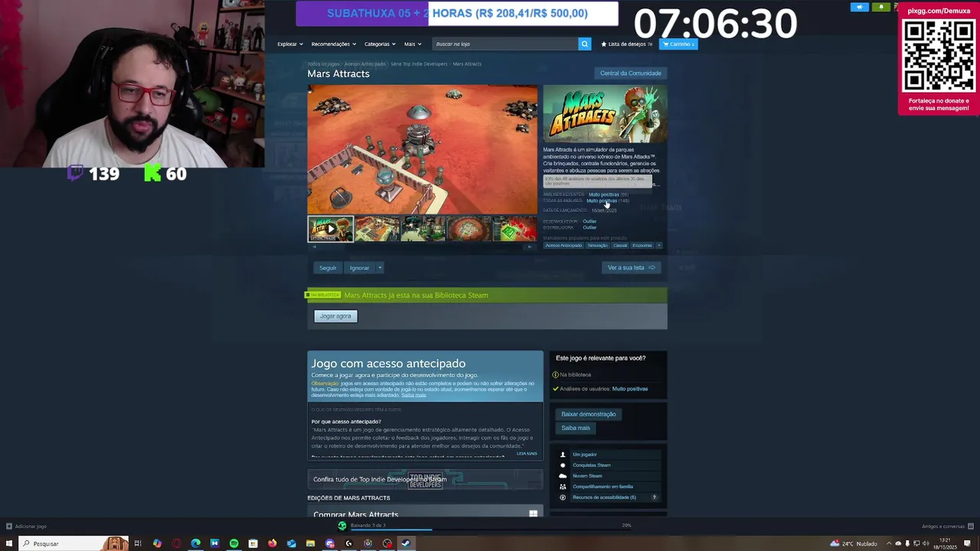The image size is (980, 551).
Task: Open Microsoft Edge from the taskbar
Action: 195,543
